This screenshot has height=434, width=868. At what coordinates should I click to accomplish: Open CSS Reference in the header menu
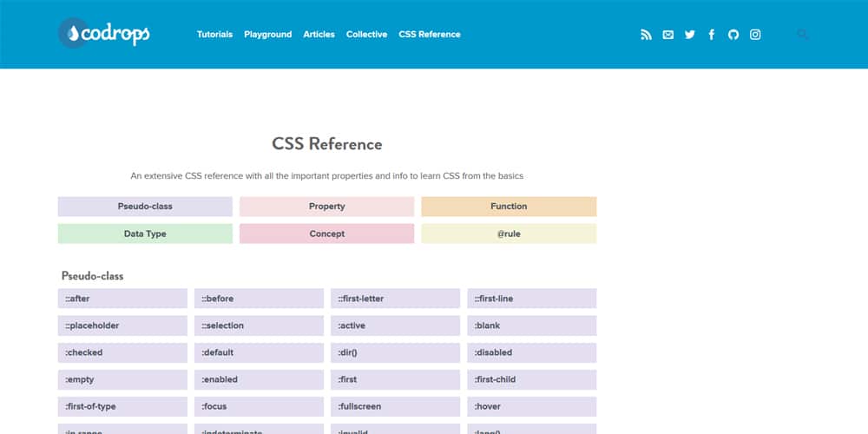[x=430, y=35]
